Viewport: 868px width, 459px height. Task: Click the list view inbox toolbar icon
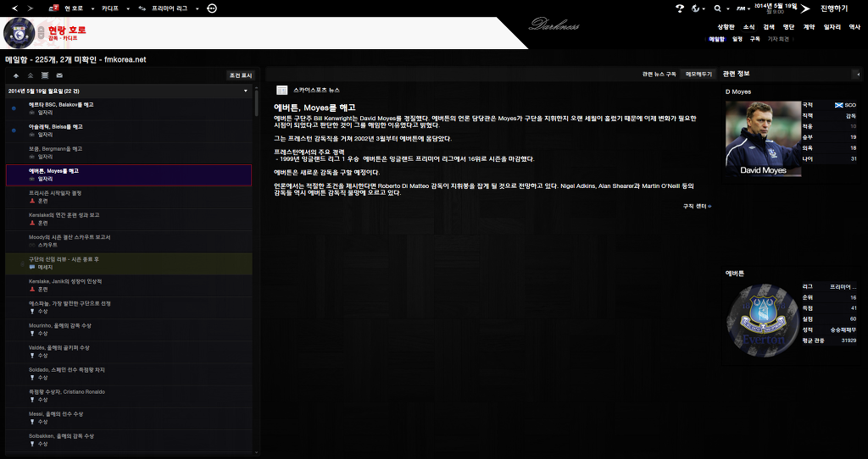click(x=45, y=75)
